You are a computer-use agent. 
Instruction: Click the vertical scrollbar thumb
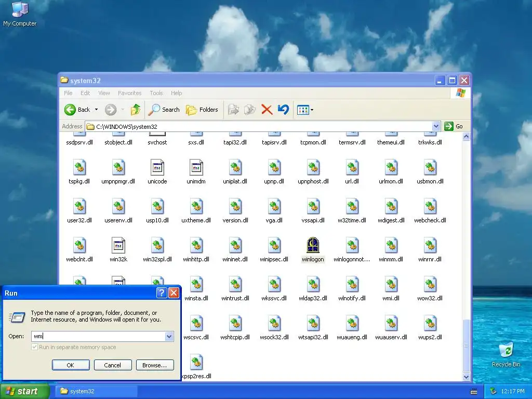466,345
